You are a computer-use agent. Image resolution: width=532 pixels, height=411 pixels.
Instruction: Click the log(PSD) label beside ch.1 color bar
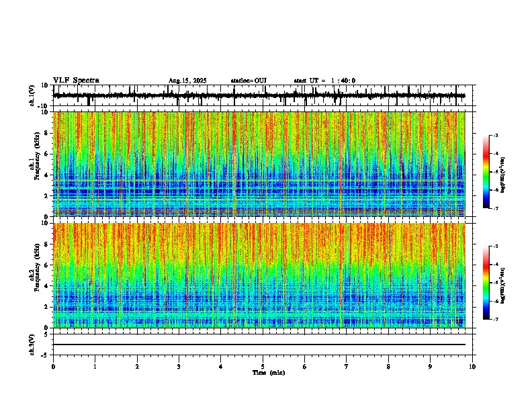click(502, 175)
